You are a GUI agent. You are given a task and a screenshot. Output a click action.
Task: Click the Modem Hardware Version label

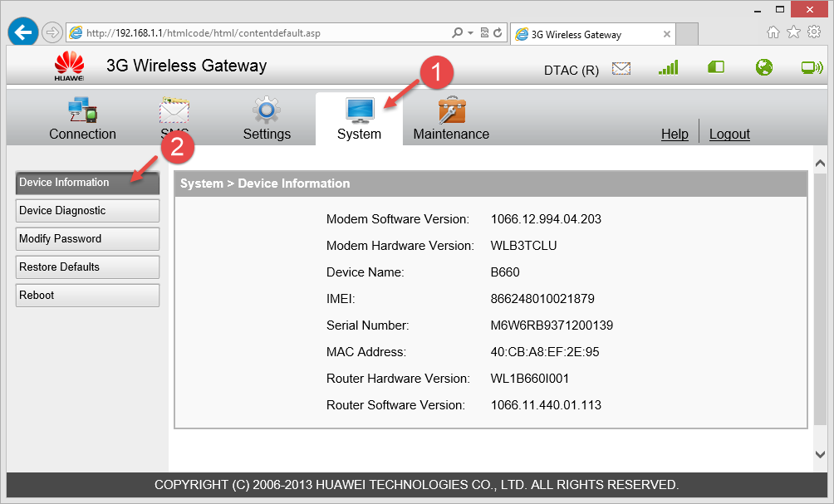[x=400, y=246]
